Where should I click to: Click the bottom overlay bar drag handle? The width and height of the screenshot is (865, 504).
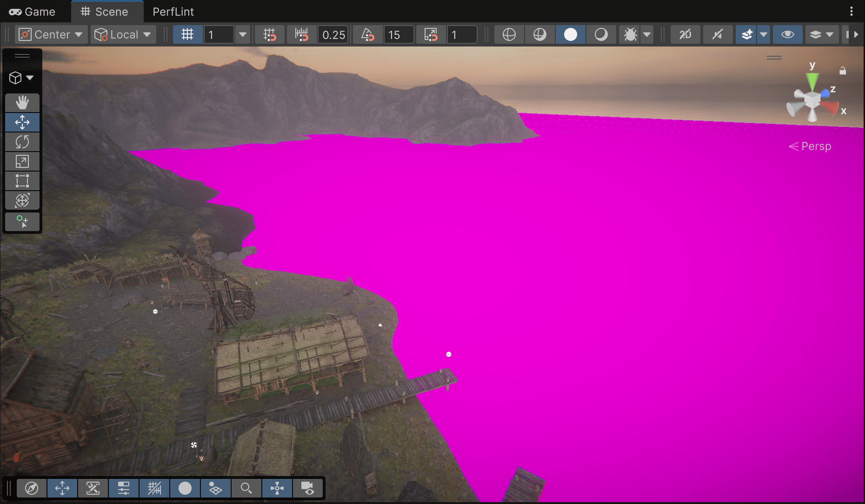[8, 488]
